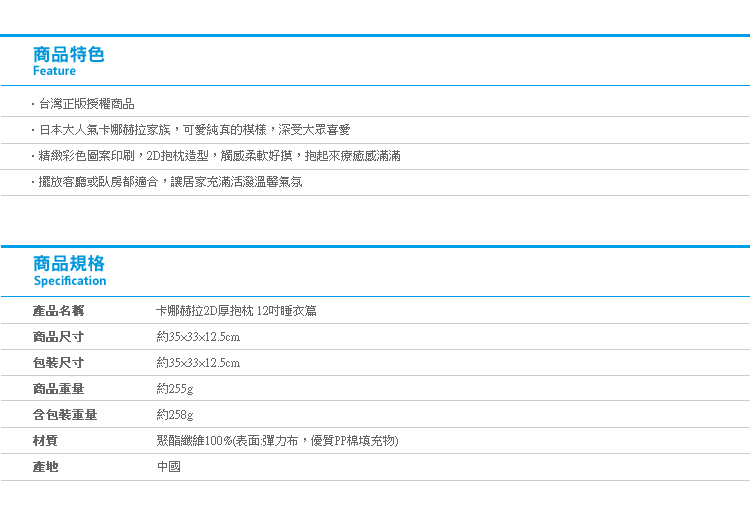This screenshot has width=750, height=515.
Task: Click the 日本大人氣卡娜赫拉家族 feature line
Action: (x=194, y=130)
